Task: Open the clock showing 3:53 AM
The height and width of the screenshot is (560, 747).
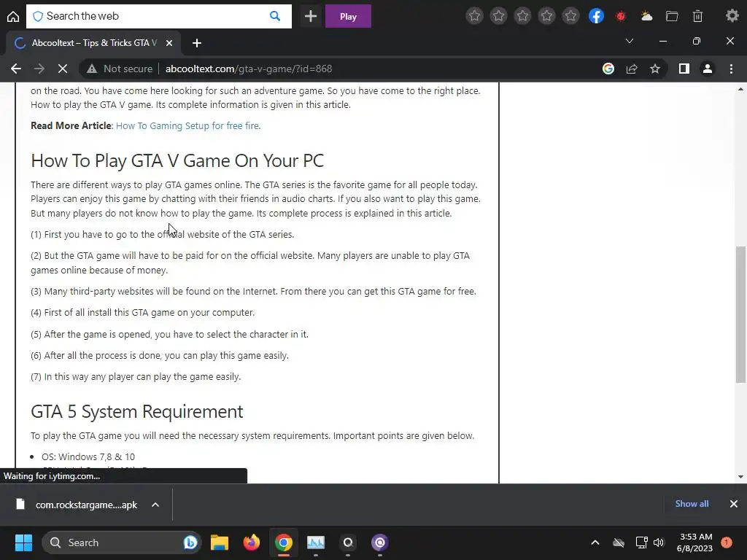Action: [694, 542]
